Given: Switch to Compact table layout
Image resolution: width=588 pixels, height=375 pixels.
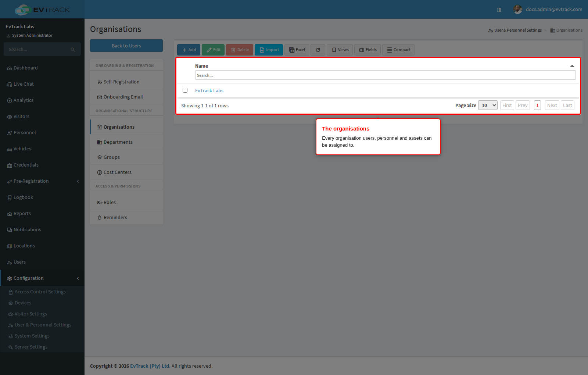Looking at the screenshot, I should pyautogui.click(x=398, y=50).
